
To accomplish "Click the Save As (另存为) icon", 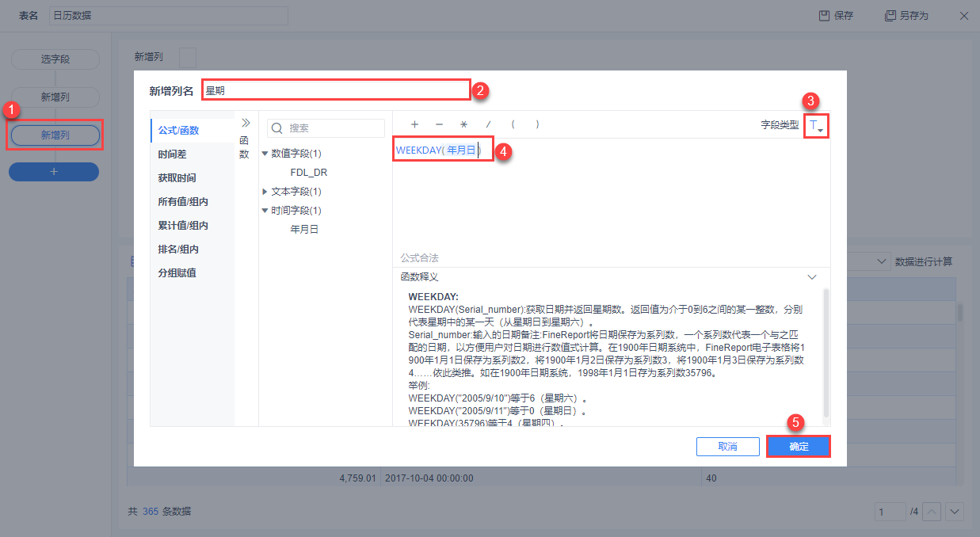I will tap(890, 15).
